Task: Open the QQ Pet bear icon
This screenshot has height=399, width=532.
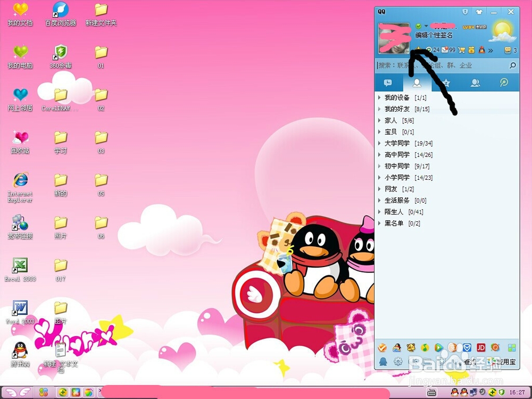Action: [411, 347]
